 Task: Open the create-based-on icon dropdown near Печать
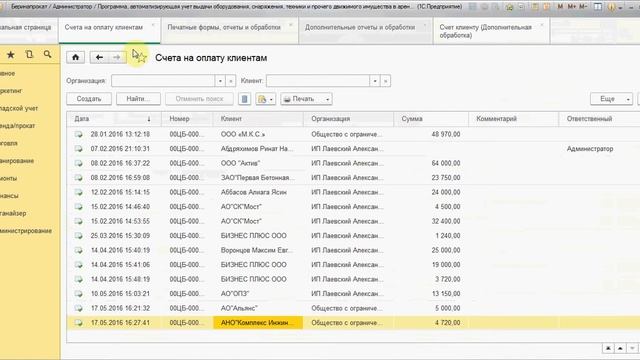pyautogui.click(x=266, y=99)
